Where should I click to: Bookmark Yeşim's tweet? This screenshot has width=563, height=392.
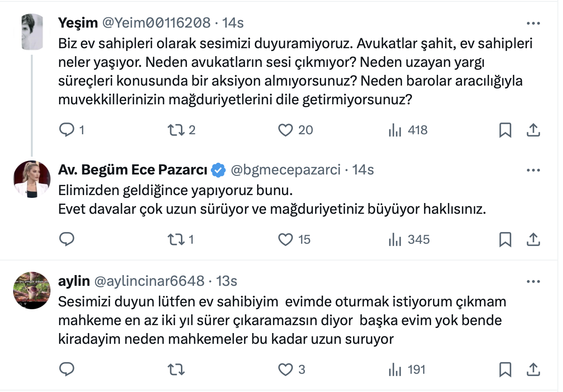[505, 130]
